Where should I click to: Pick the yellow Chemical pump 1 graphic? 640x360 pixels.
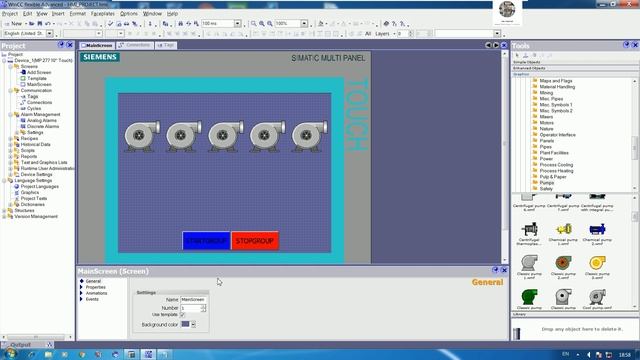[563, 229]
